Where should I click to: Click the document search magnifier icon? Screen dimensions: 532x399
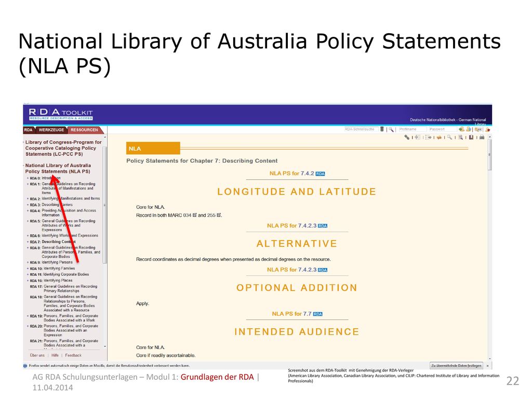[x=449, y=137]
